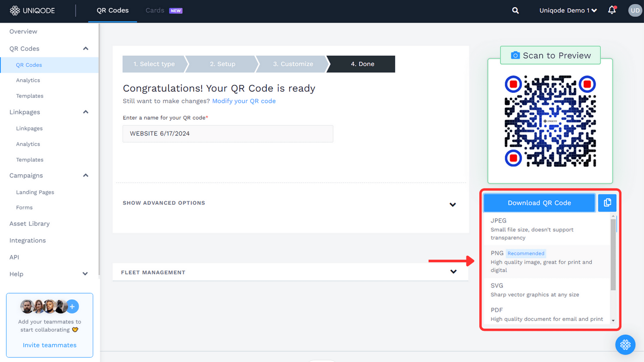644x362 pixels.
Task: Click the Download QR Code button
Action: tap(539, 202)
